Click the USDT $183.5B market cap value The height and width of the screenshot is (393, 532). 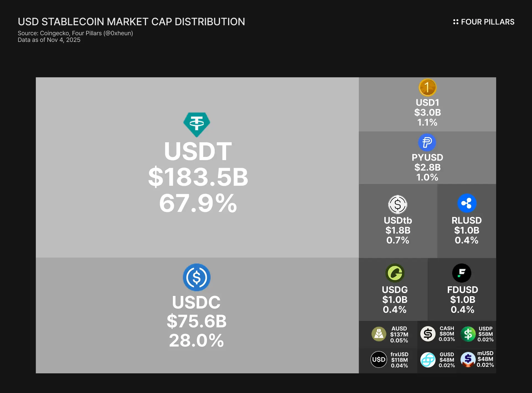pos(198,177)
